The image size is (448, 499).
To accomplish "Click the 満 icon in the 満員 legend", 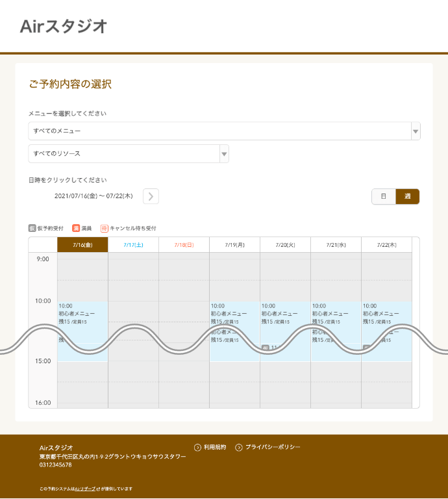I will [x=76, y=228].
